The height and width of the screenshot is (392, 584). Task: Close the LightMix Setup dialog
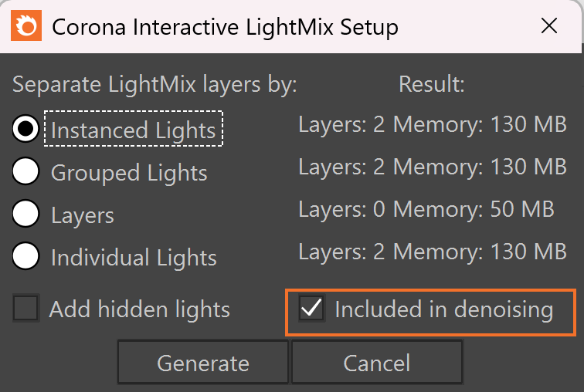(x=549, y=26)
